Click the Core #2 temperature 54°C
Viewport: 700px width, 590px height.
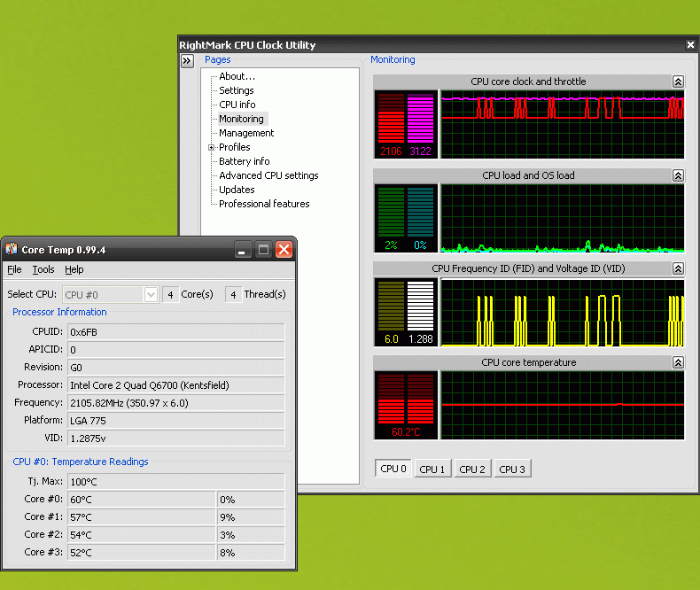coord(142,535)
